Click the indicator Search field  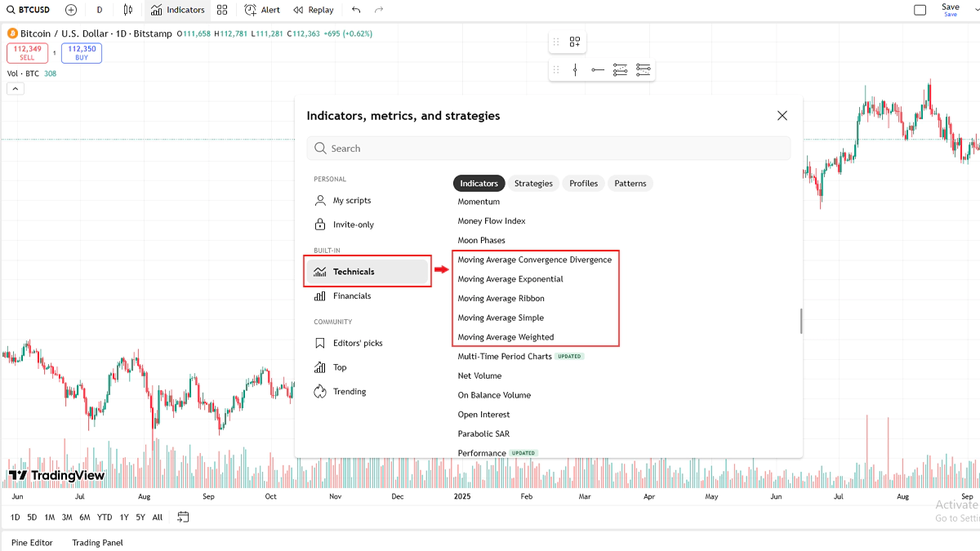click(x=549, y=149)
